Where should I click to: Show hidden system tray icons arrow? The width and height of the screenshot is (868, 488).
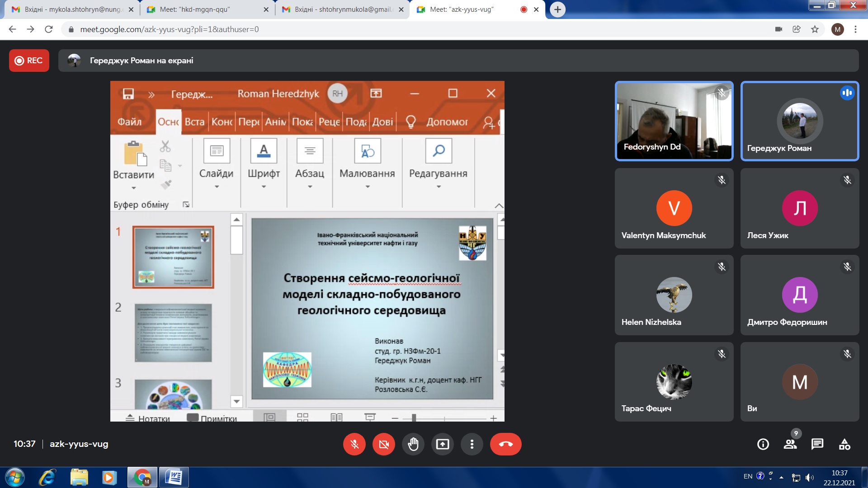click(x=781, y=477)
